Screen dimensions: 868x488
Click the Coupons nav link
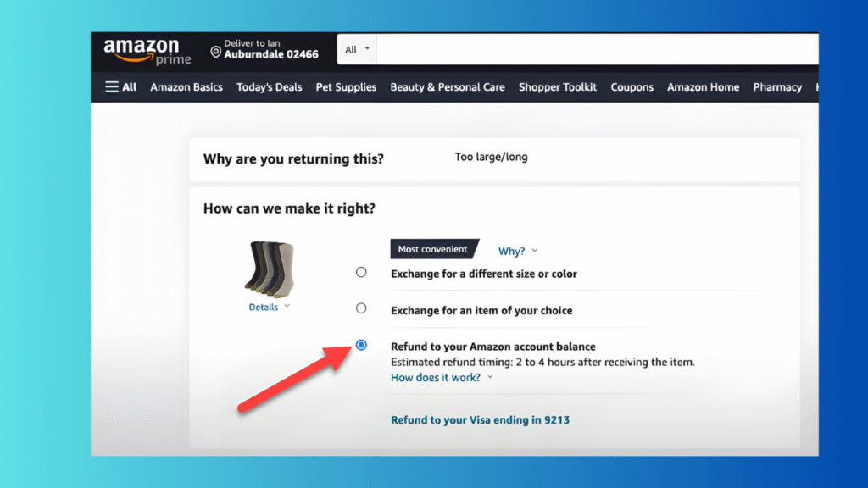(632, 86)
